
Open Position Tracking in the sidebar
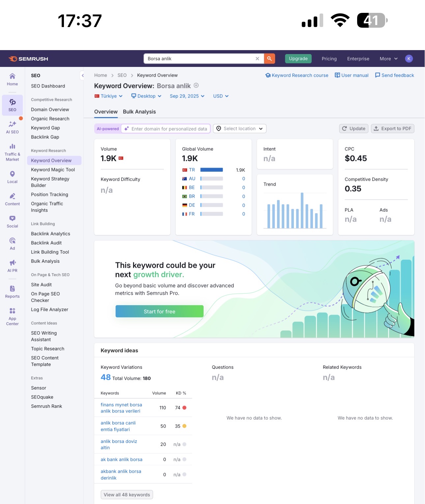click(x=49, y=194)
